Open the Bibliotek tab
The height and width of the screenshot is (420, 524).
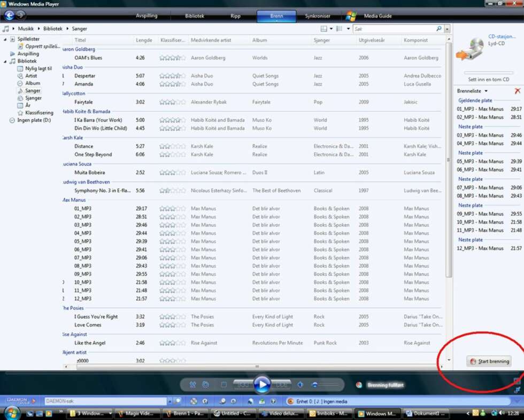[195, 16]
